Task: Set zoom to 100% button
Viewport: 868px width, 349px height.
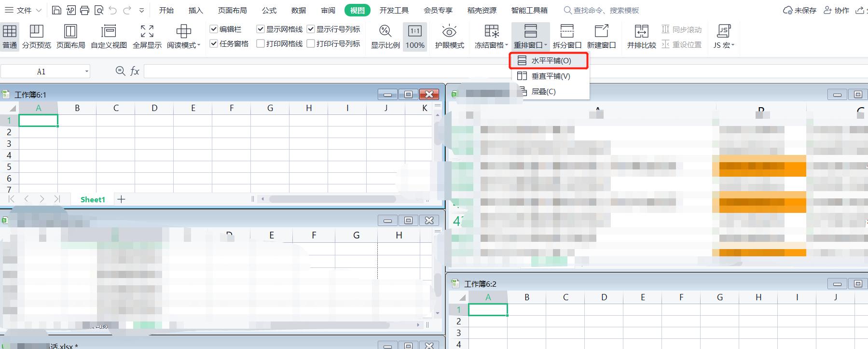Action: 415,37
